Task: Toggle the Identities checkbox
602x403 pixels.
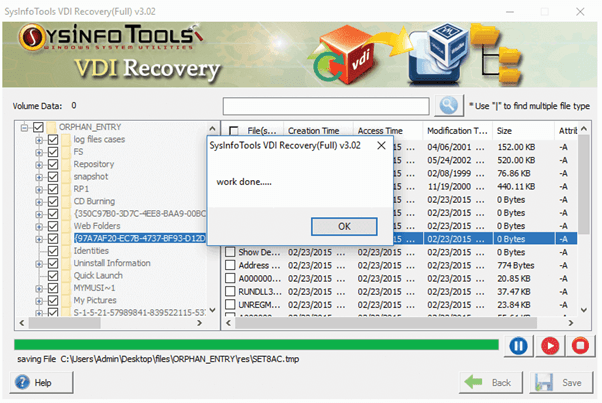Action: coord(53,251)
